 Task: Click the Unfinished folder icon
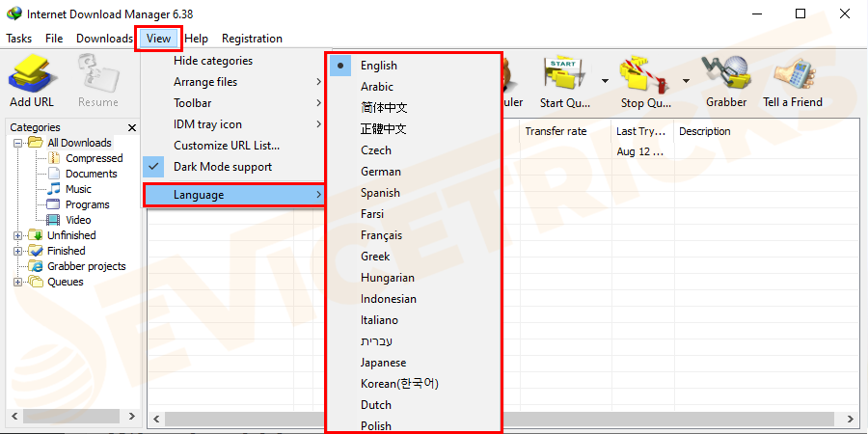point(36,235)
